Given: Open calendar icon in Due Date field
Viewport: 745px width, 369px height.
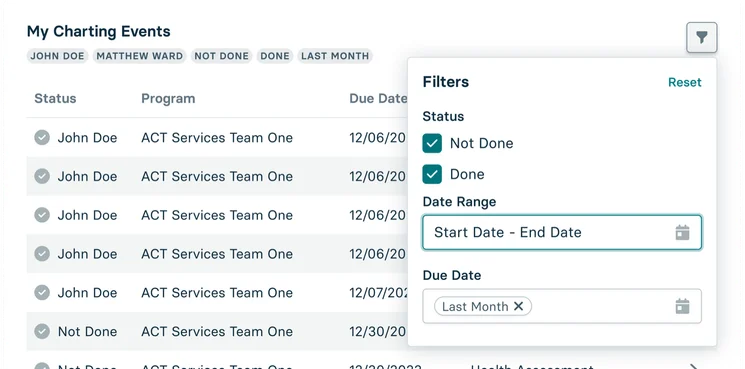Looking at the screenshot, I should [x=682, y=306].
